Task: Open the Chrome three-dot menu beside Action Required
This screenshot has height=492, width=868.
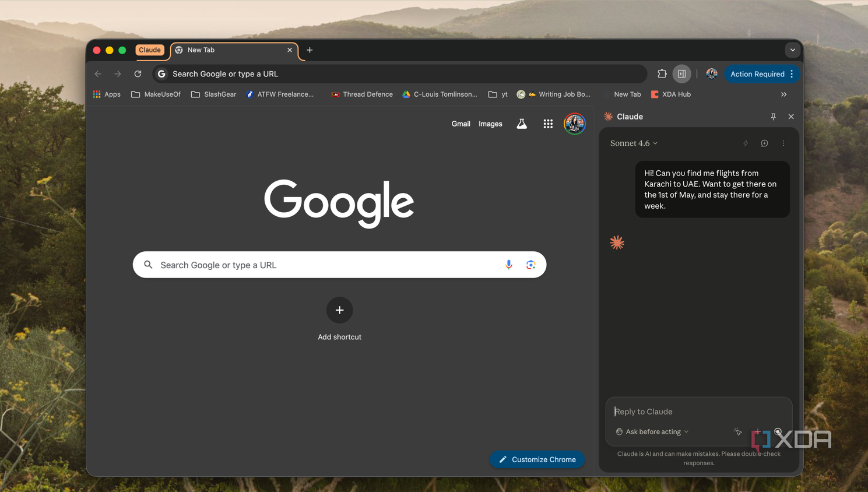Action: tap(792, 74)
